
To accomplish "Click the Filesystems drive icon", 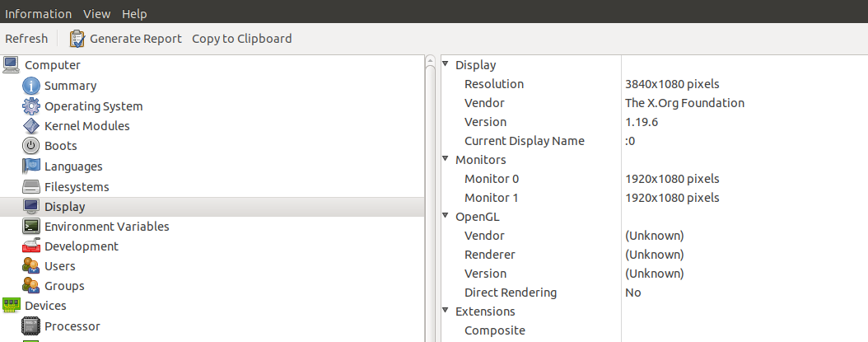I will pyautogui.click(x=30, y=187).
